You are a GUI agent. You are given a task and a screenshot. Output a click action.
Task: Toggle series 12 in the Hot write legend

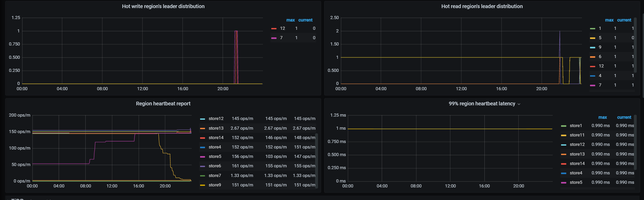point(282,28)
